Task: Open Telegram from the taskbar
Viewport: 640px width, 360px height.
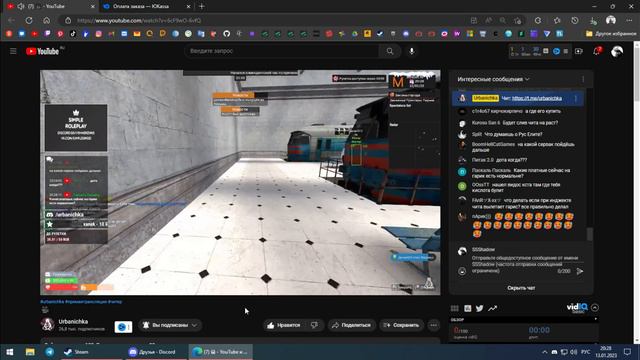Action: (x=49, y=352)
